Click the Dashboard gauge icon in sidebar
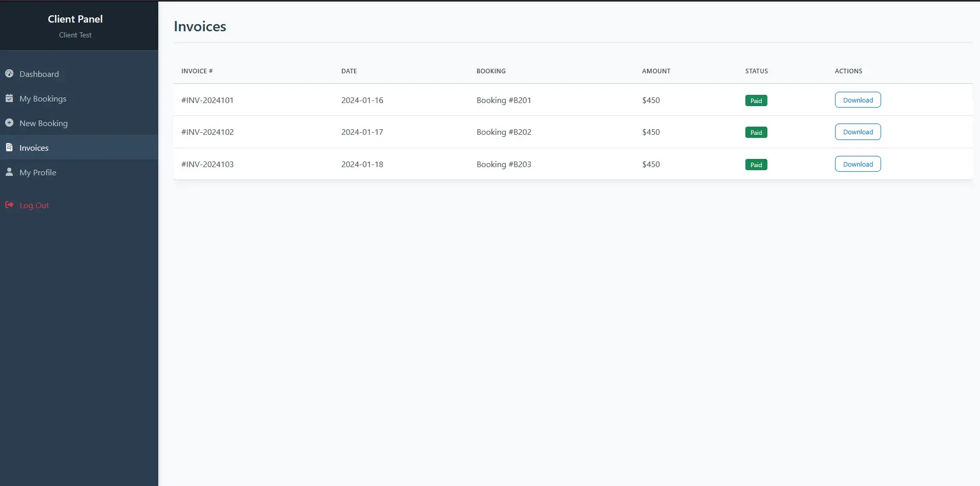The image size is (980, 486). (9, 73)
